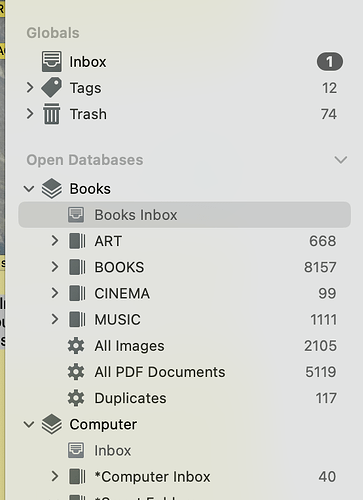Click the global Inbox tray icon
Screen dimensions: 363x500
click(x=52, y=62)
